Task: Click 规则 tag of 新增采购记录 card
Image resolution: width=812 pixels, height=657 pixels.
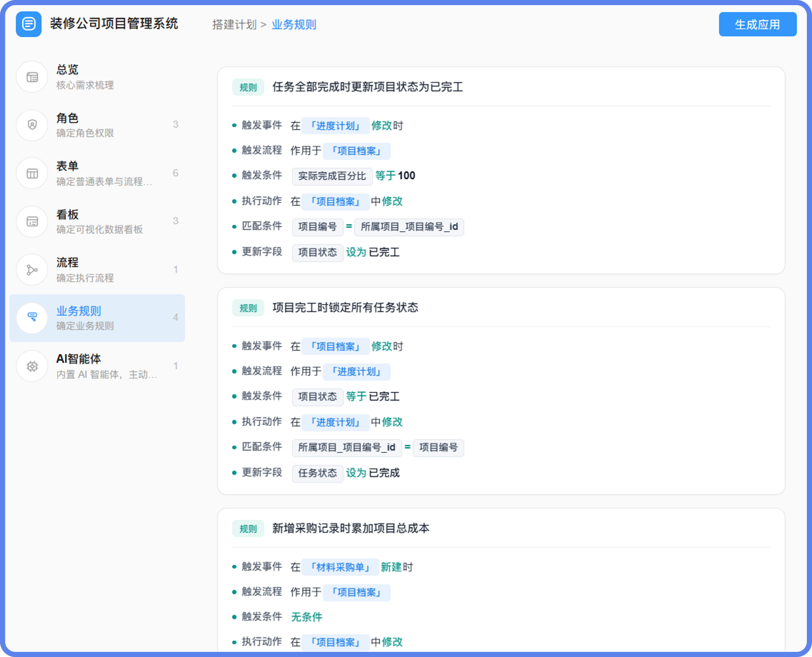Action: click(x=248, y=529)
